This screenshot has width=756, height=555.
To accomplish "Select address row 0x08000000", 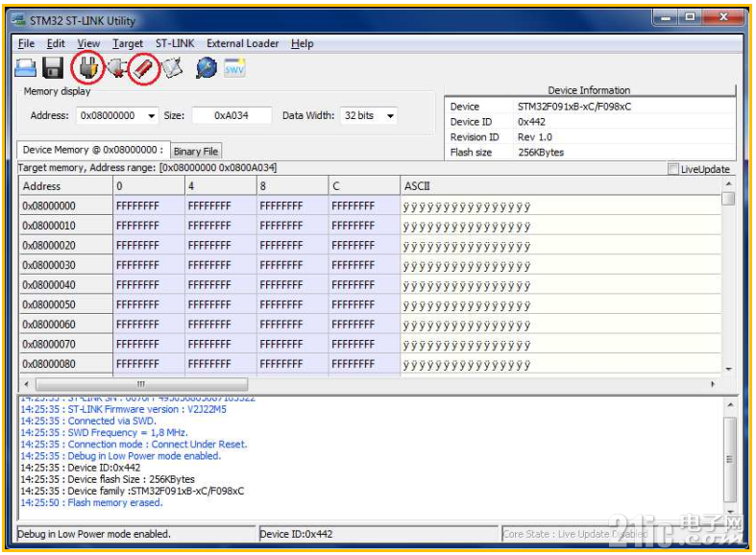I will point(65,205).
